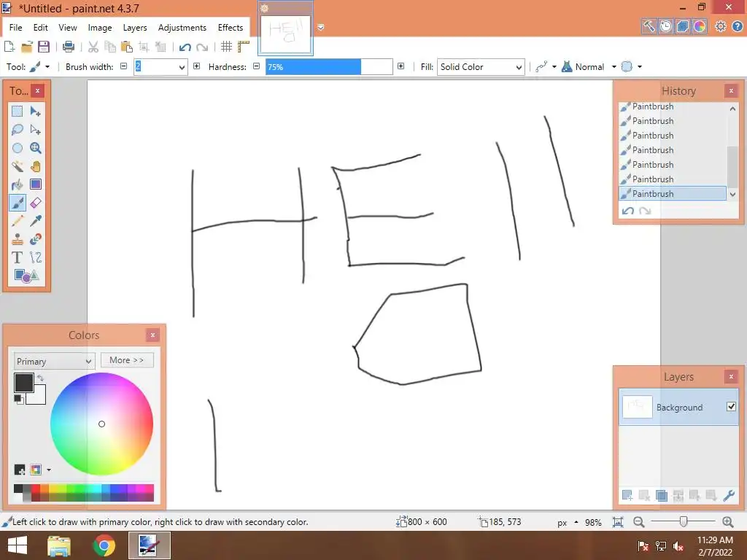Click the untitled image thumbnail tab
Screen dimensions: 747x560
coord(285,34)
